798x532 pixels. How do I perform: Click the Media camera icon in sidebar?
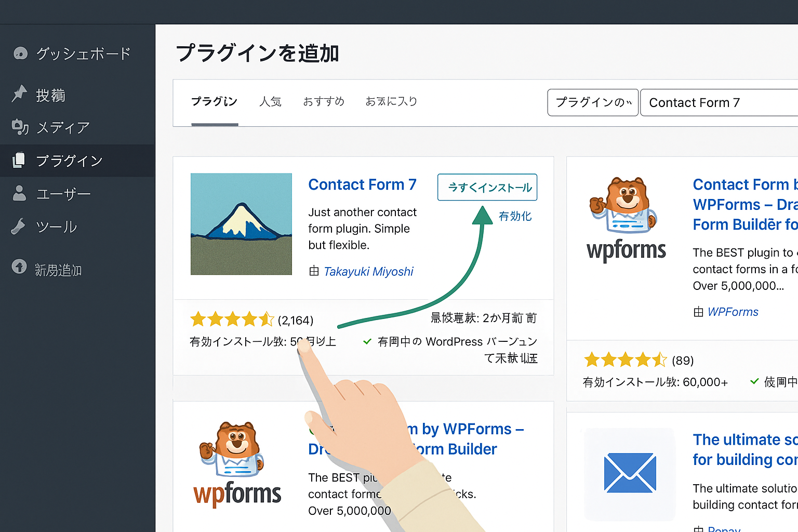[x=20, y=127]
